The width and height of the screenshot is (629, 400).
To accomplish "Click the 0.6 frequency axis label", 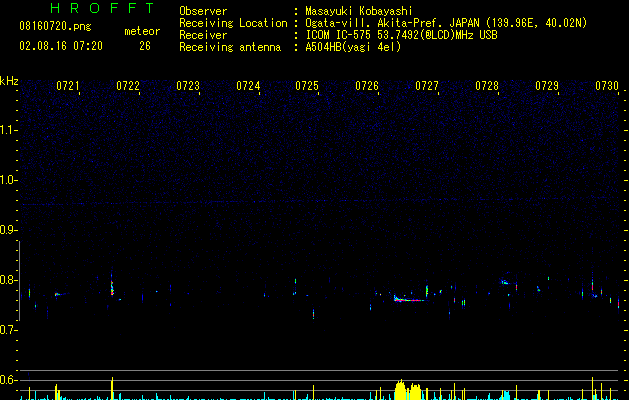I will click(x=9, y=380).
